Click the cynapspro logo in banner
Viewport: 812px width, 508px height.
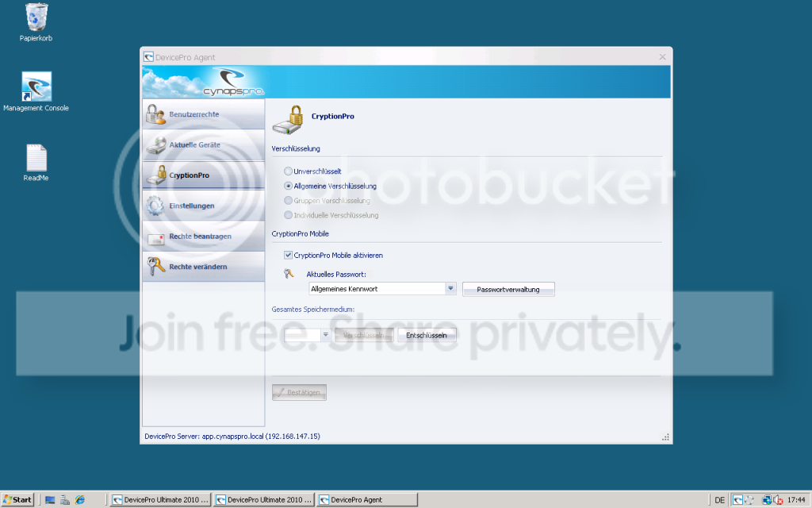click(x=234, y=83)
